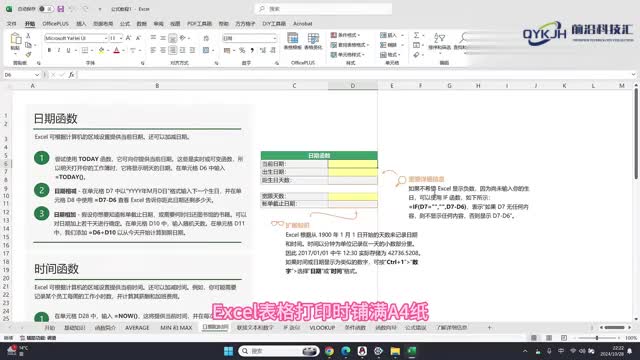Click the fx Insert Function button

pyautogui.click(x=71, y=75)
